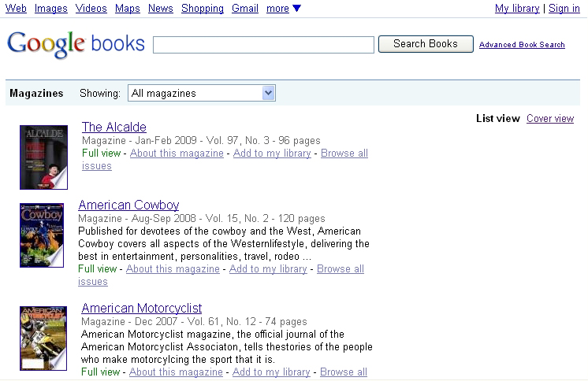Open the Web link in top navigation

point(16,8)
